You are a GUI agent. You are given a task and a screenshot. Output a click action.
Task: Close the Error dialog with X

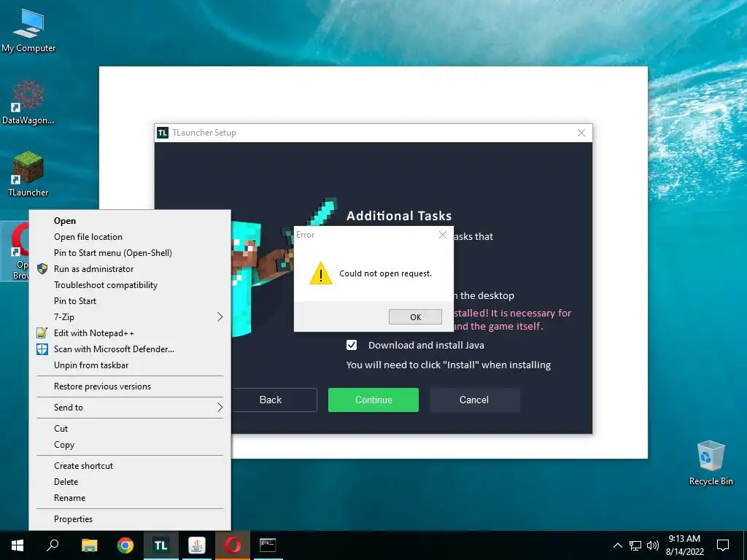click(x=443, y=235)
